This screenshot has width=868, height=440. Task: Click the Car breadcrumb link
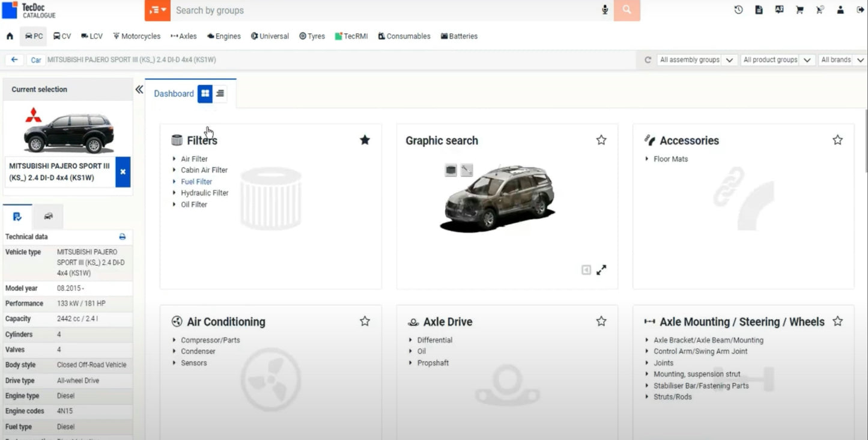click(x=36, y=60)
